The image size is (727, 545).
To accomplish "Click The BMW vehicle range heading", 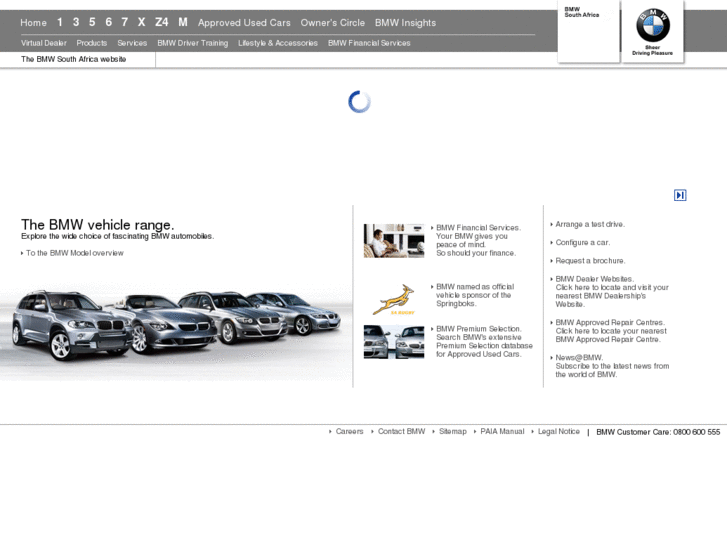I will (x=97, y=225).
